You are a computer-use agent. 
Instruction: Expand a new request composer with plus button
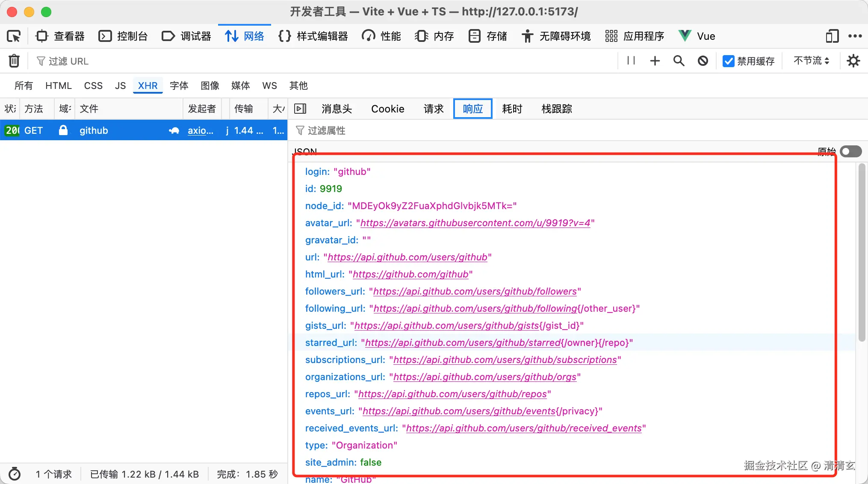click(x=655, y=61)
